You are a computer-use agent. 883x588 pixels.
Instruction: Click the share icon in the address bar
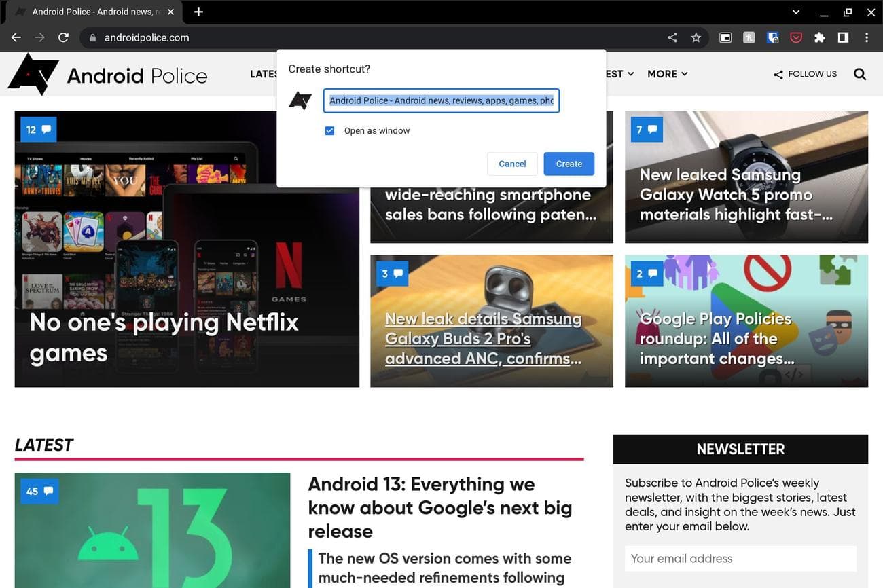(x=672, y=38)
